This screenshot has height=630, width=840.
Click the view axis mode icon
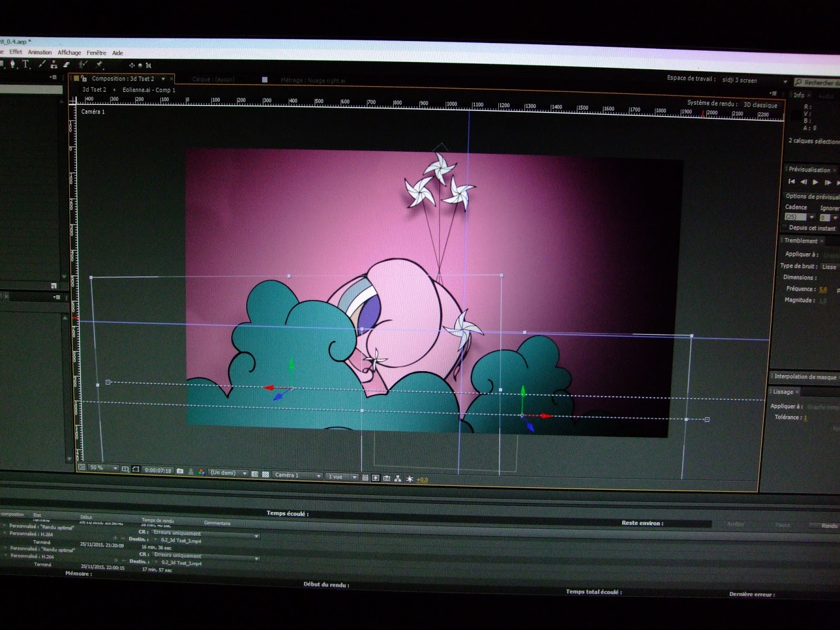(x=149, y=65)
